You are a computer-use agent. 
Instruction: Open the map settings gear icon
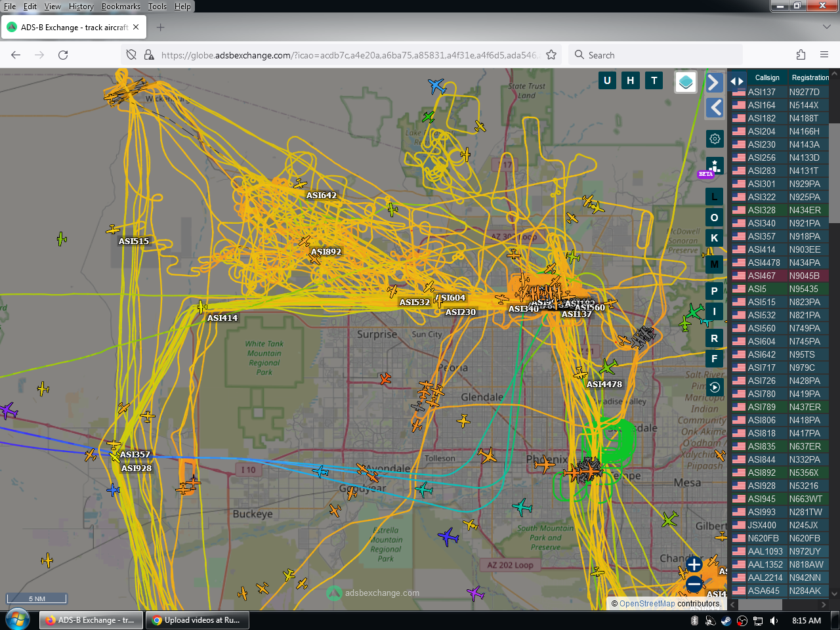click(x=715, y=138)
